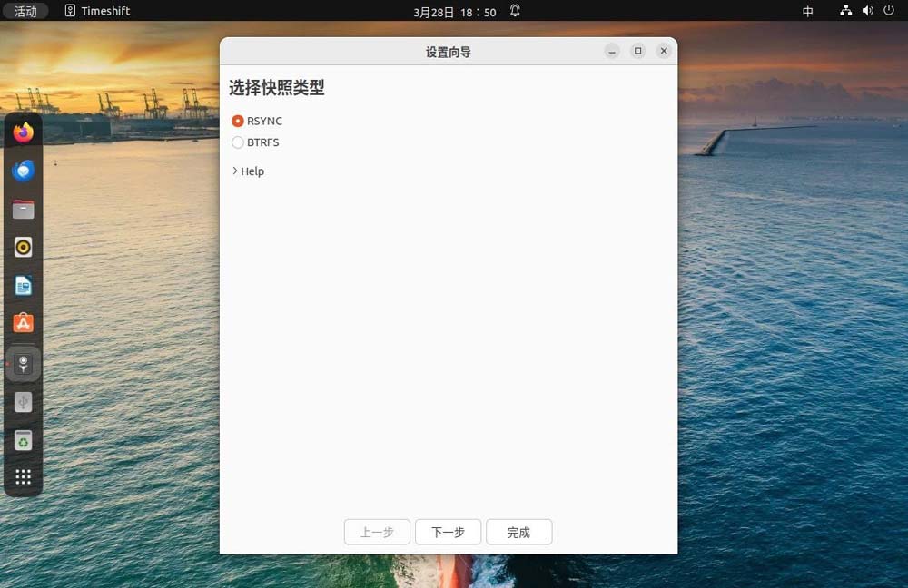908x588 pixels.
Task: Open the Timeshift app menu in top bar
Action: (x=97, y=11)
